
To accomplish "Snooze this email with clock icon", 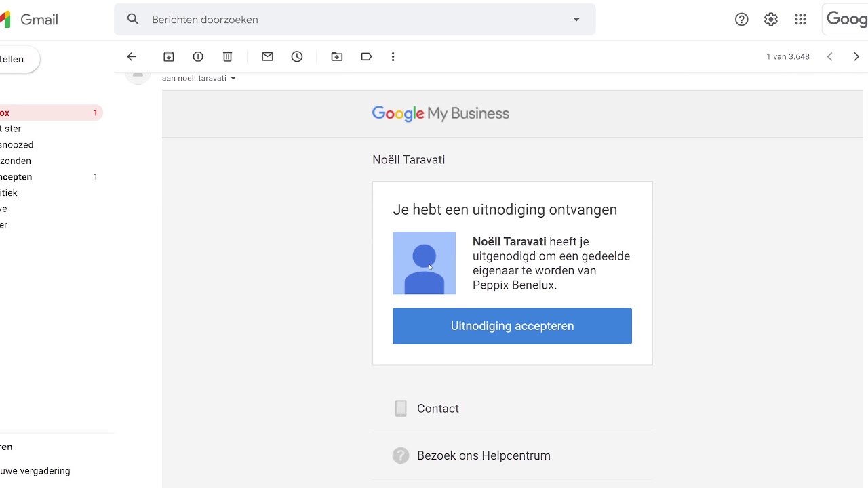I will click(x=297, y=57).
